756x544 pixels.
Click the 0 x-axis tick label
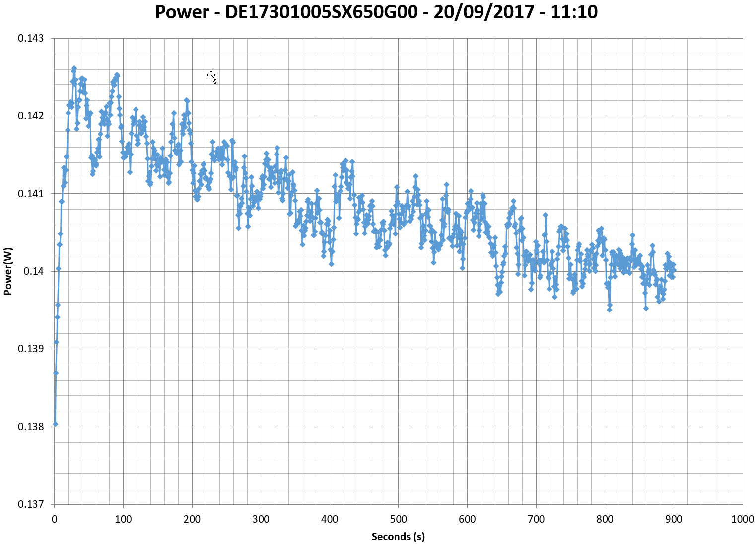[x=54, y=520]
